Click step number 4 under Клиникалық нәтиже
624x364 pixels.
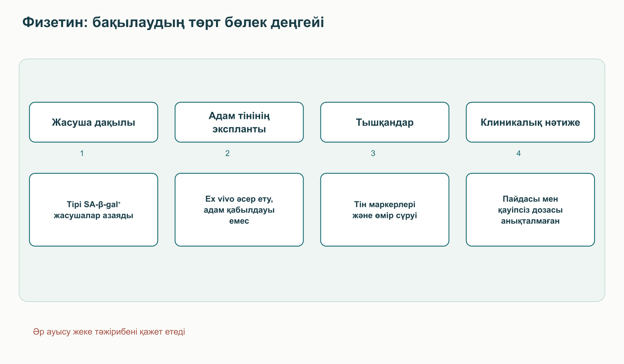point(519,153)
